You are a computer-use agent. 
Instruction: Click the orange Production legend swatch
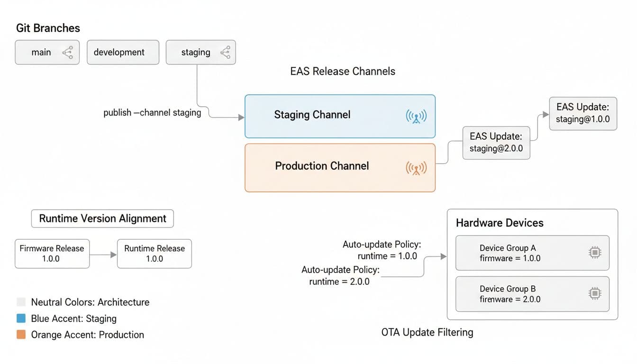[21, 335]
